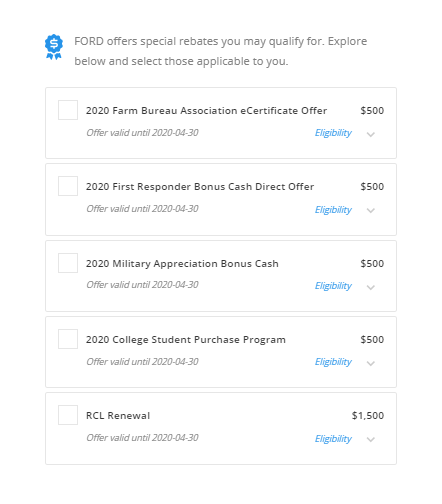Open Eligibility link for RCL Renewal
The image size is (442, 504).
[333, 439]
